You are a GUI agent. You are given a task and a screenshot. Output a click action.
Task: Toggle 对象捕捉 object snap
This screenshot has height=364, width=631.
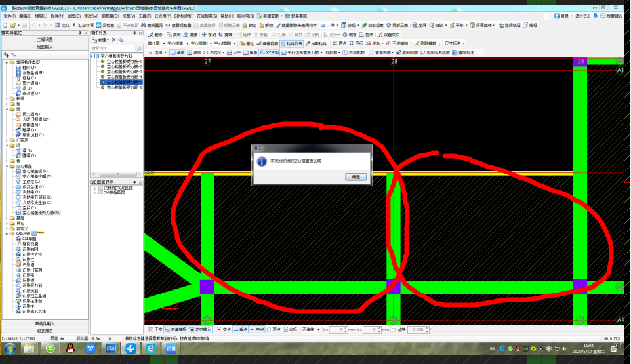pyautogui.click(x=176, y=329)
